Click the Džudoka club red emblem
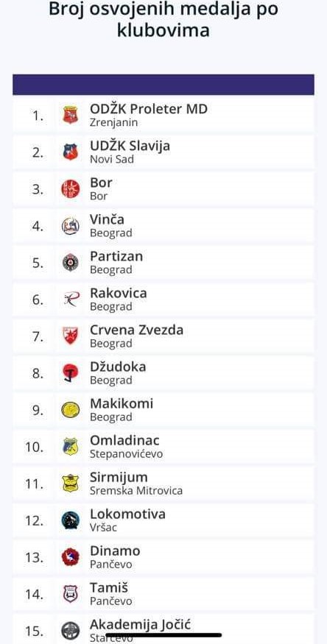Screen dimensions: 327x644 pos(70,373)
